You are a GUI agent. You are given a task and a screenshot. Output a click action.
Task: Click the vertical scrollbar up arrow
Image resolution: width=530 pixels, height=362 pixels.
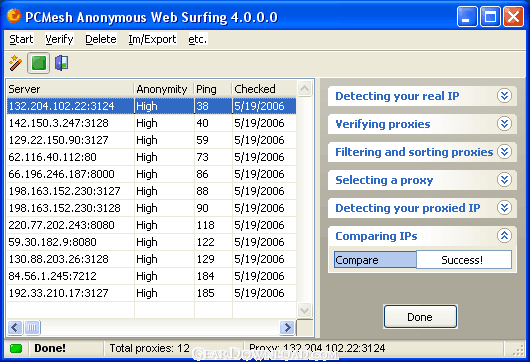coord(305,89)
